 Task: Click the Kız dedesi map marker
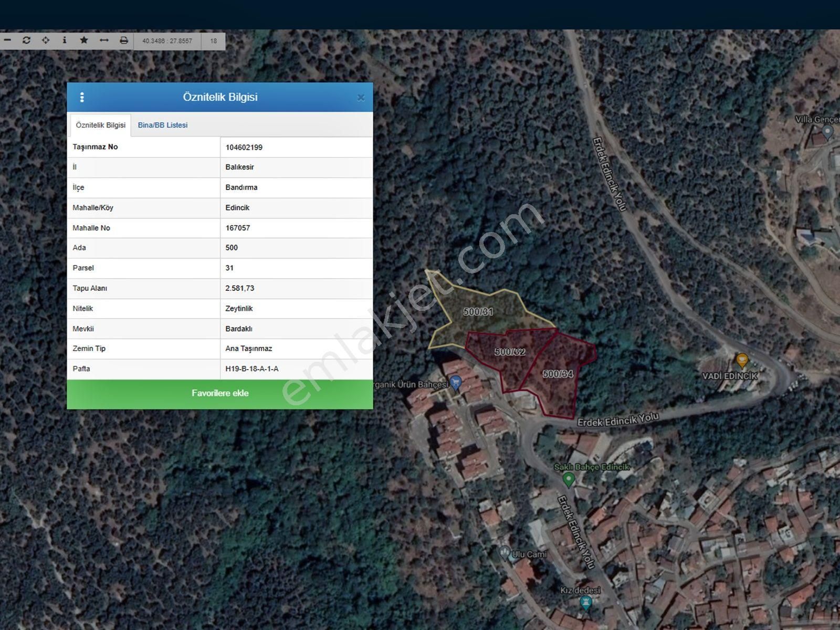585,604
